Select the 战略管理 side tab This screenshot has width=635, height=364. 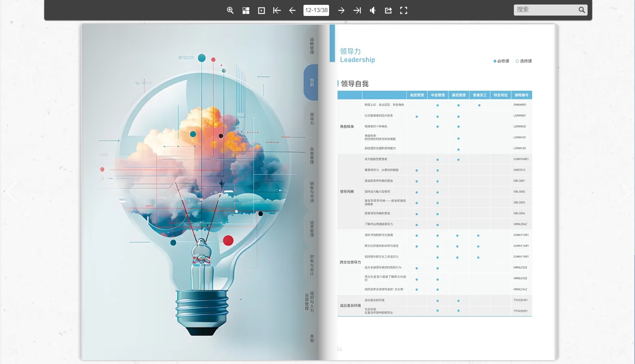[312, 46]
